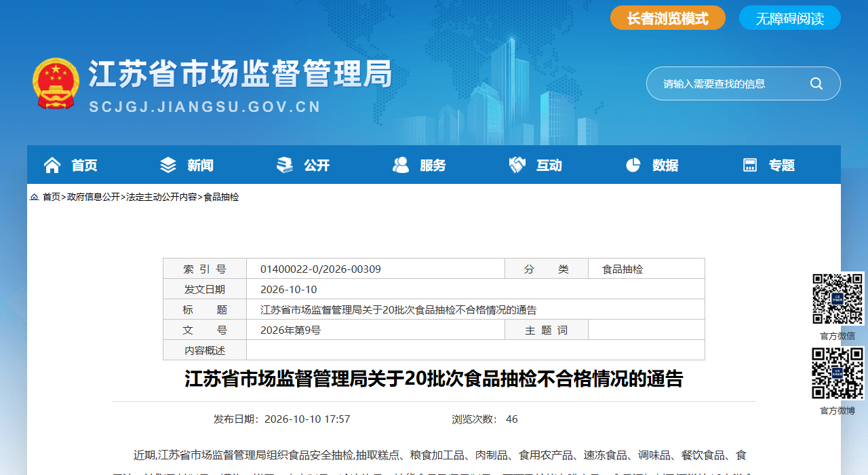
Task: Click the 官方微信 caption
Action: pyautogui.click(x=837, y=336)
